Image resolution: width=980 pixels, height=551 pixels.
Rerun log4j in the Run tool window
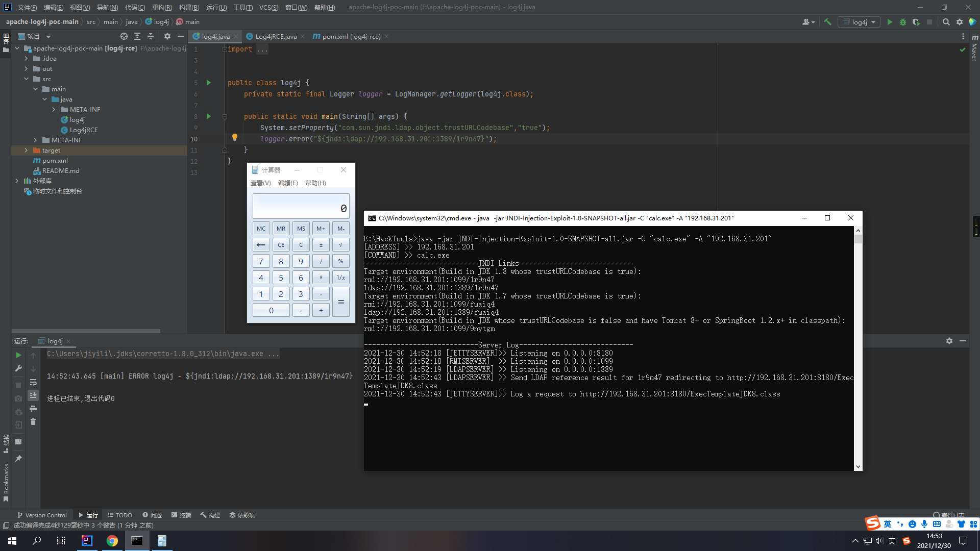(x=18, y=355)
